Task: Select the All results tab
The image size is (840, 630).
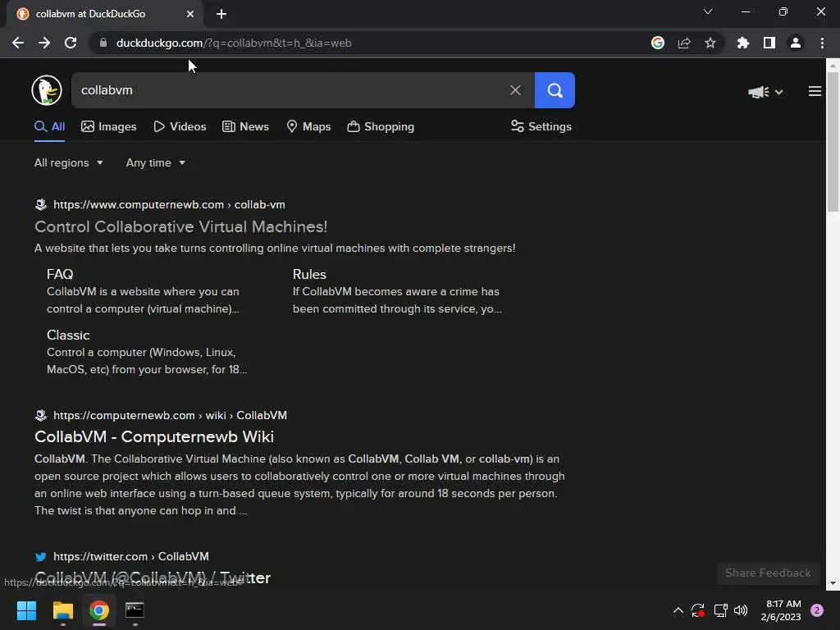Action: [x=50, y=127]
